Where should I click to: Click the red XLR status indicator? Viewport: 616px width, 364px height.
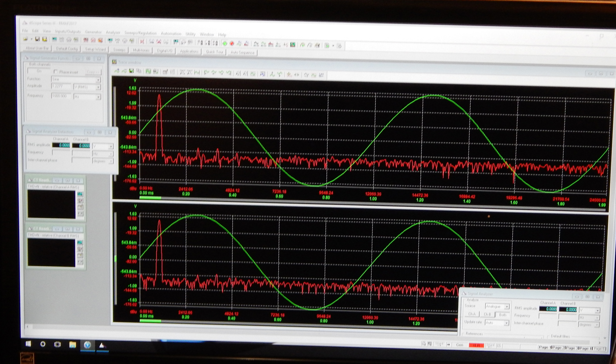[x=476, y=345]
